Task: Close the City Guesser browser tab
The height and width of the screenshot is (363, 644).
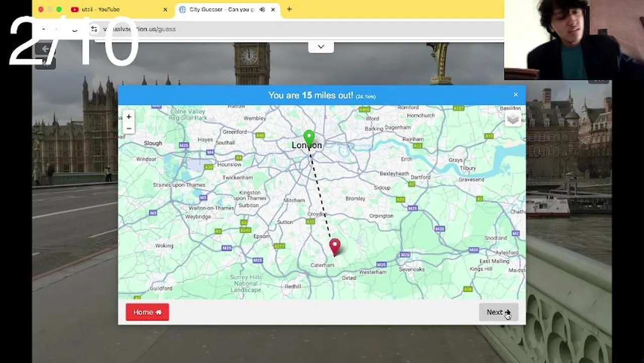Action: tap(273, 10)
